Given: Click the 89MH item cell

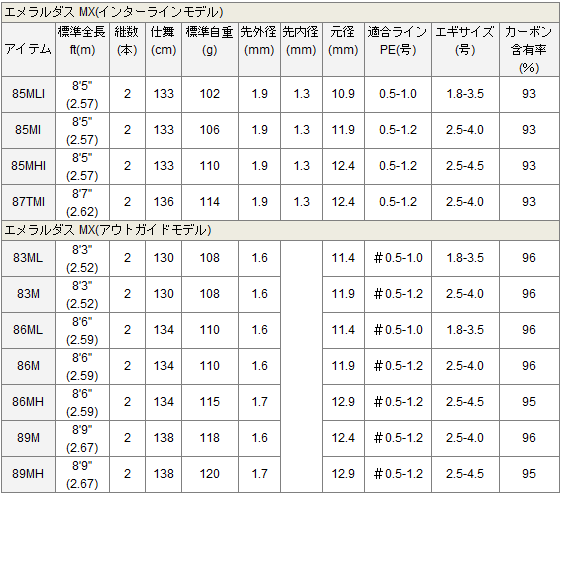Looking at the screenshot, I should click(28, 474).
